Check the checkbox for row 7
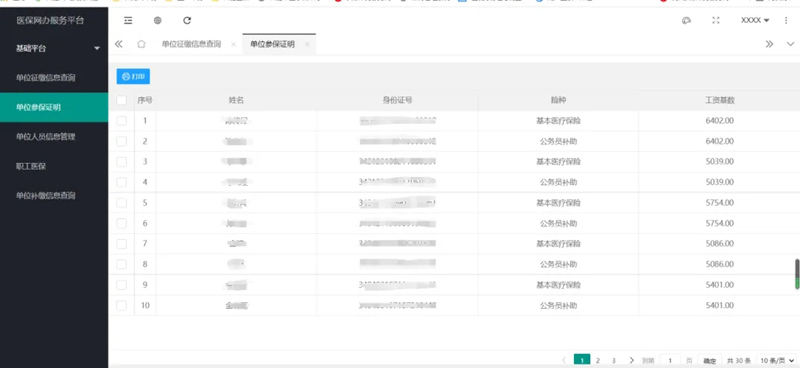The width and height of the screenshot is (800, 368). (121, 244)
